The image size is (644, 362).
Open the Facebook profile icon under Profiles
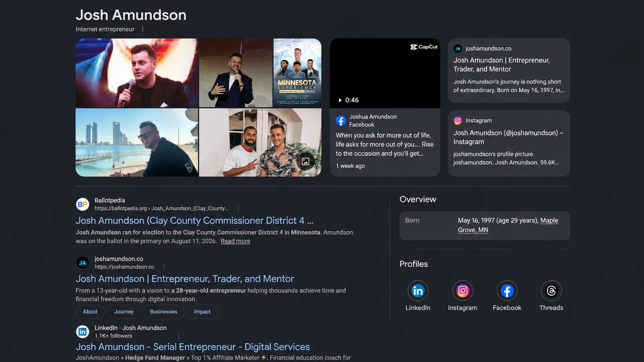pyautogui.click(x=507, y=290)
